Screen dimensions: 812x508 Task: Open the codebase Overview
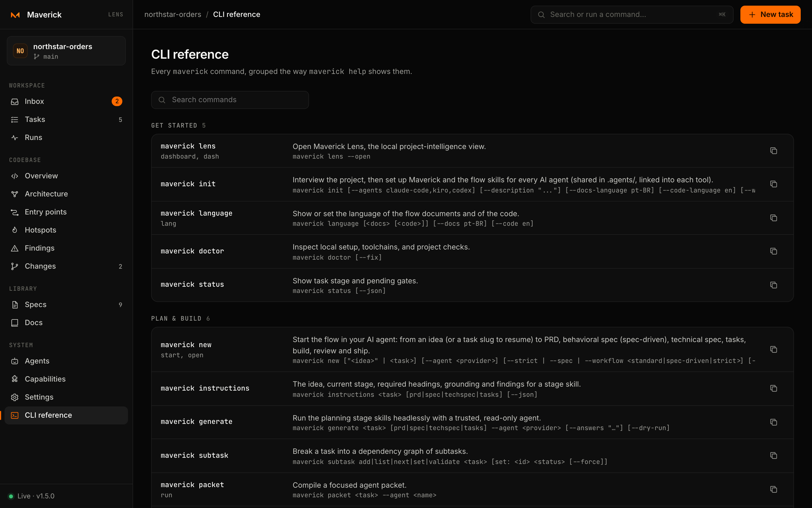[66, 176]
